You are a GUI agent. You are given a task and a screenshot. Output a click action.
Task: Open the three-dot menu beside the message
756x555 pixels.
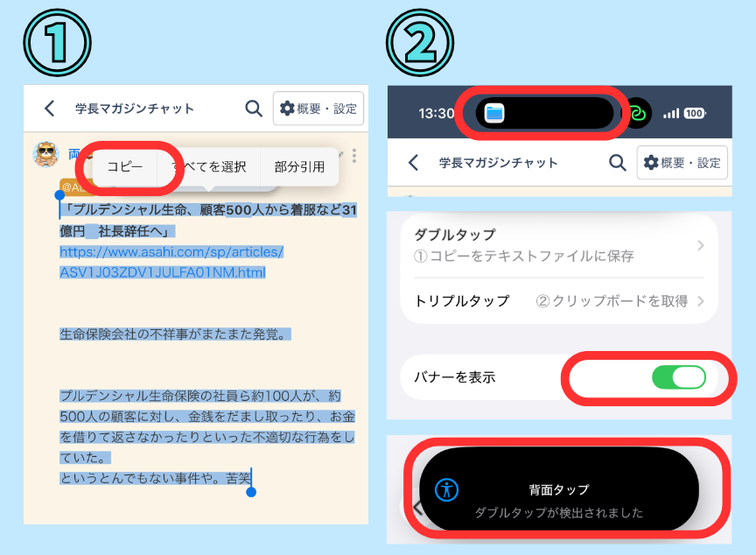pos(353,155)
